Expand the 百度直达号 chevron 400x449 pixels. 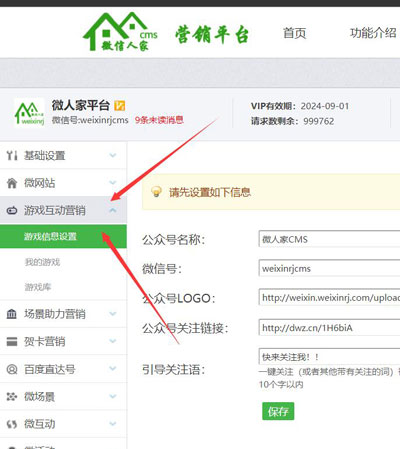(113, 369)
